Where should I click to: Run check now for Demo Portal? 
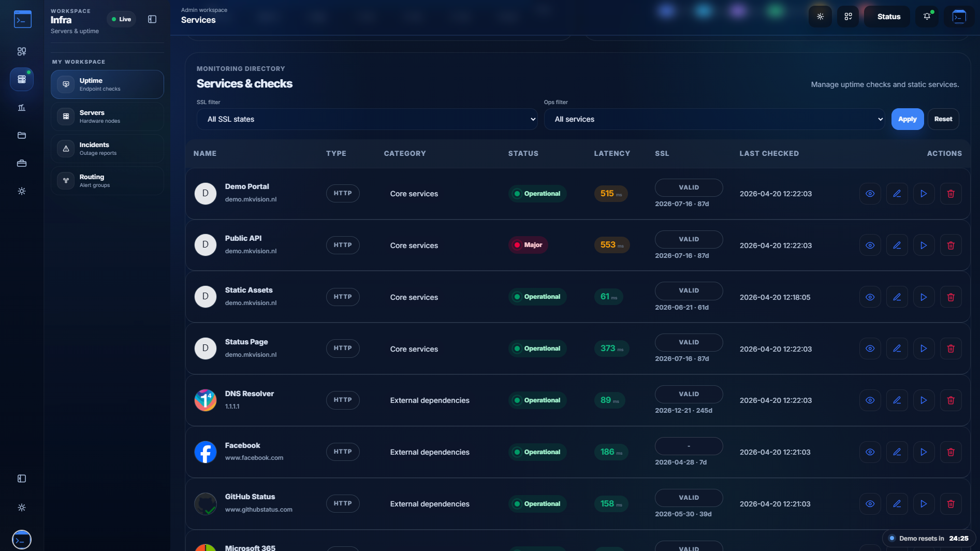click(x=924, y=194)
